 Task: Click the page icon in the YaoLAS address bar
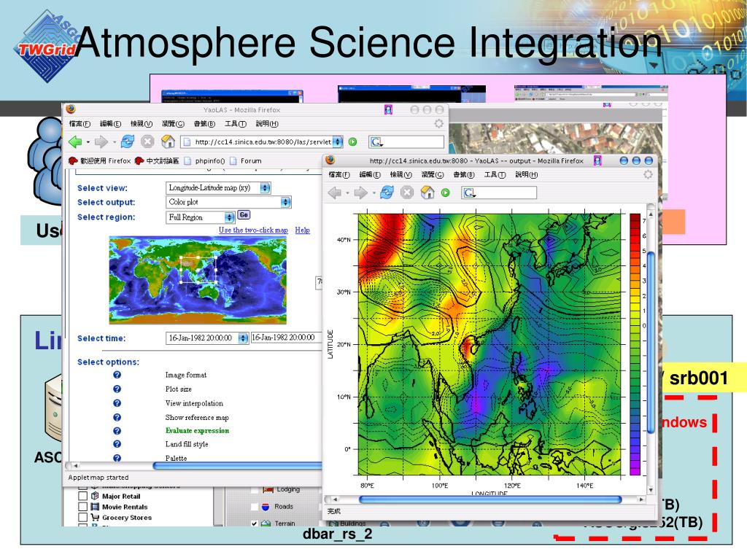(x=187, y=142)
